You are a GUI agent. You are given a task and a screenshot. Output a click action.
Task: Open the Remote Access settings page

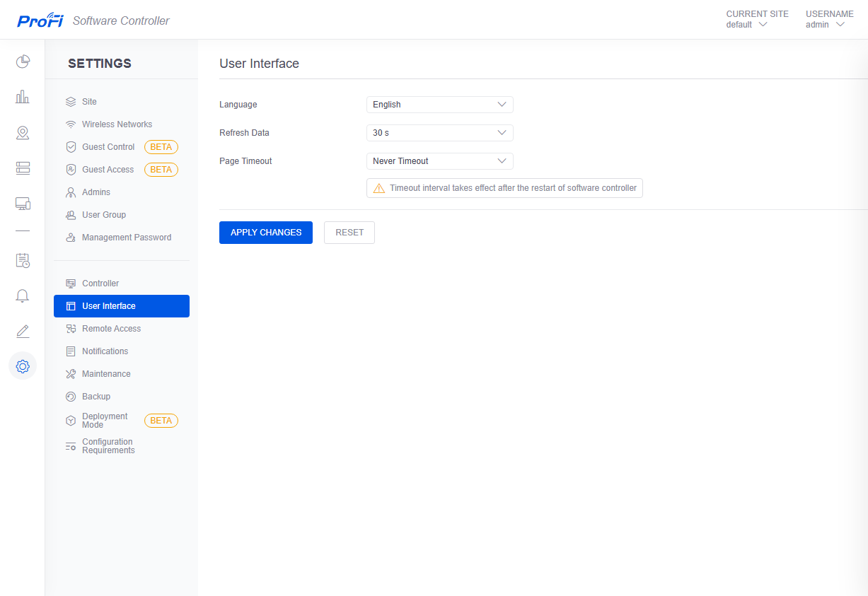[x=111, y=329]
